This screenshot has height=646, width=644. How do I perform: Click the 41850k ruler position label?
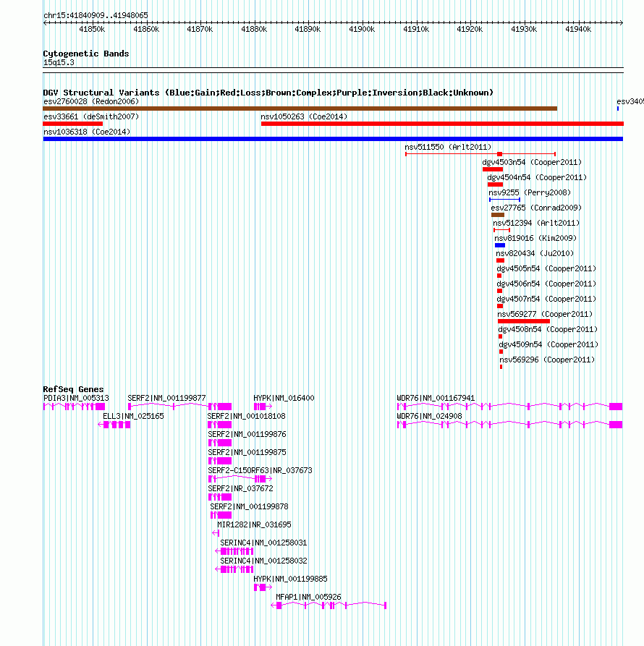coord(92,29)
